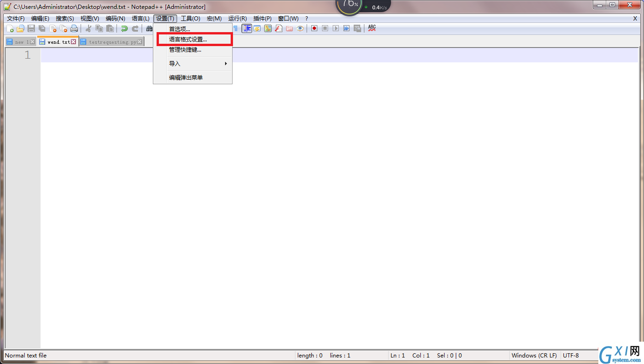Click 'Normal text file' in status bar
644x364 pixels.
(x=26, y=355)
